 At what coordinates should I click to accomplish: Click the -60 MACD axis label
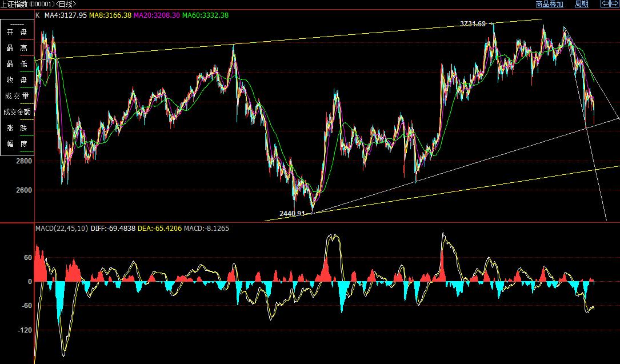[x=26, y=306]
